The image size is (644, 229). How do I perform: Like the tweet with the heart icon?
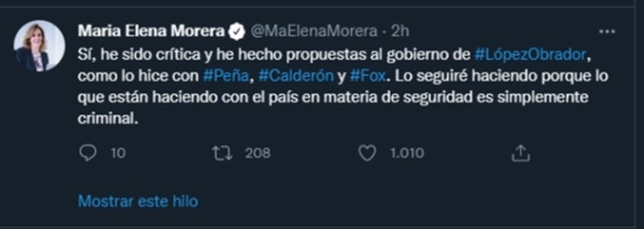pyautogui.click(x=367, y=153)
